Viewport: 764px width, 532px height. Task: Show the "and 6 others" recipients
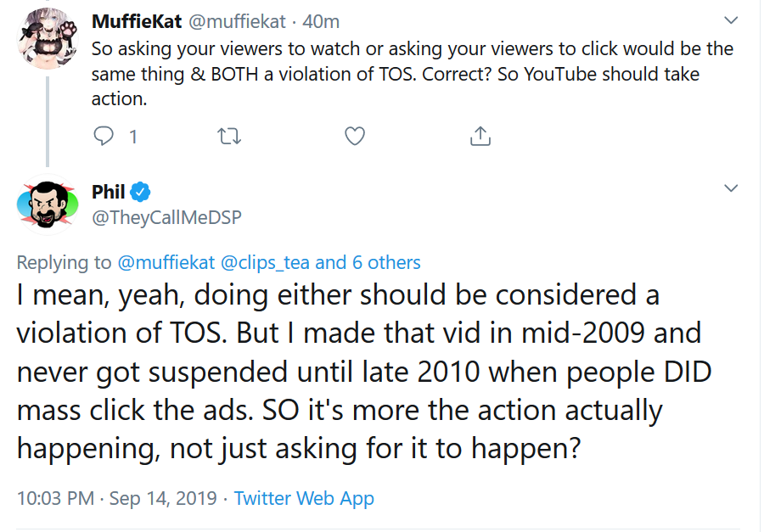pos(368,262)
